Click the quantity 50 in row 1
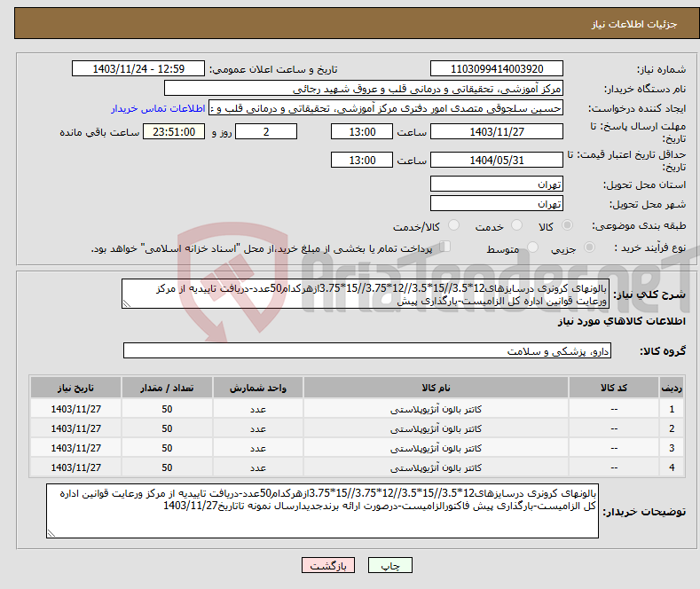 [x=167, y=409]
